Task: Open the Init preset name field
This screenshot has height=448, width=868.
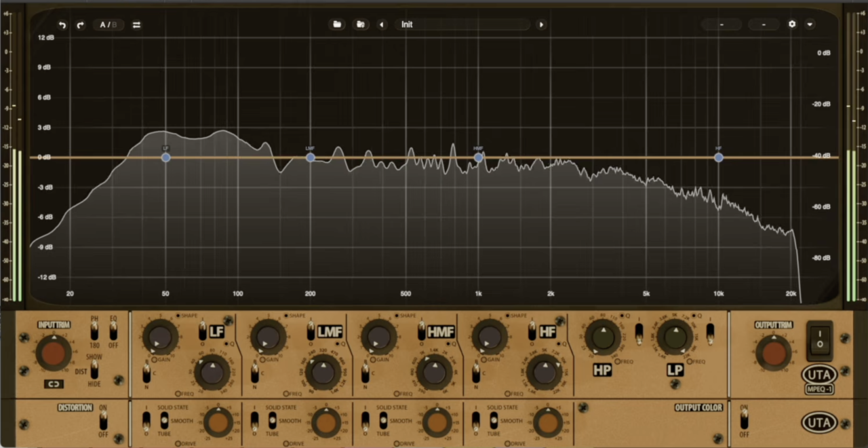Action: pyautogui.click(x=462, y=24)
